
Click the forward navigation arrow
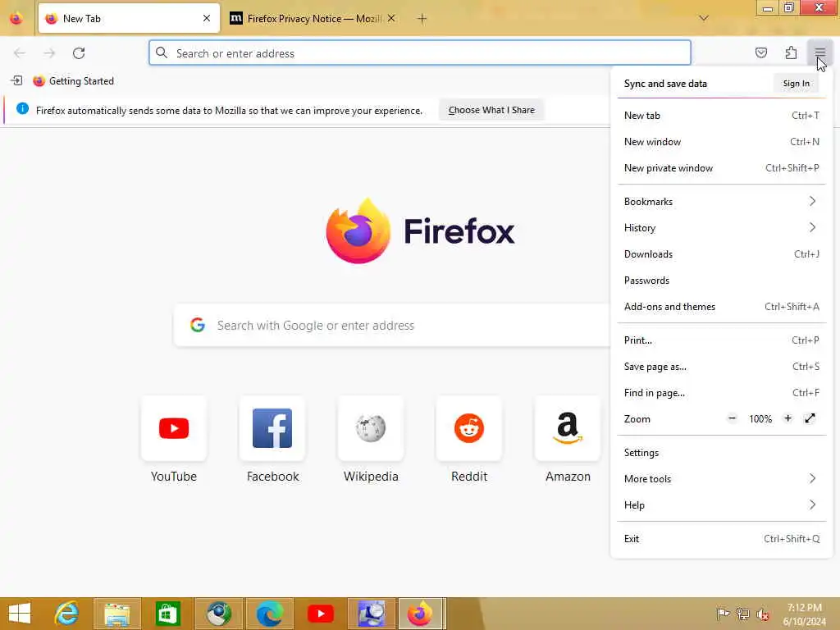49,53
